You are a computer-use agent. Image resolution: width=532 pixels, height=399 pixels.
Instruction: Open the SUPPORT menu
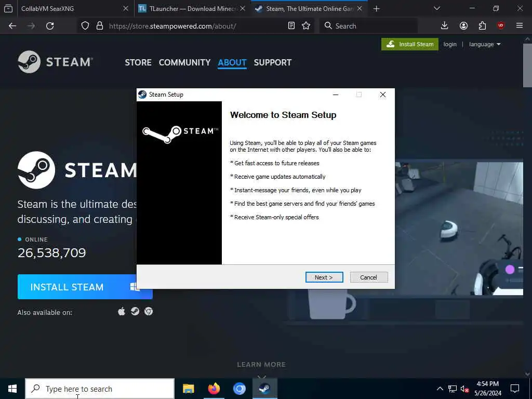point(272,62)
